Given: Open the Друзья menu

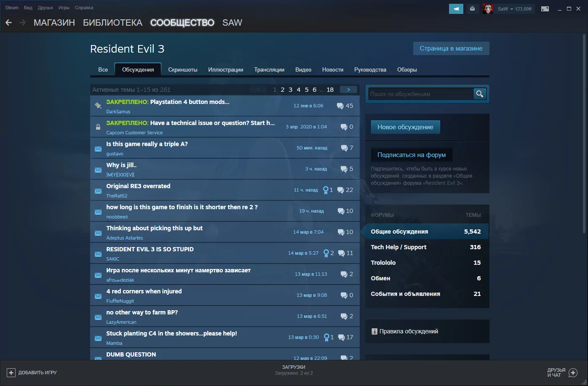Looking at the screenshot, I should pos(45,8).
